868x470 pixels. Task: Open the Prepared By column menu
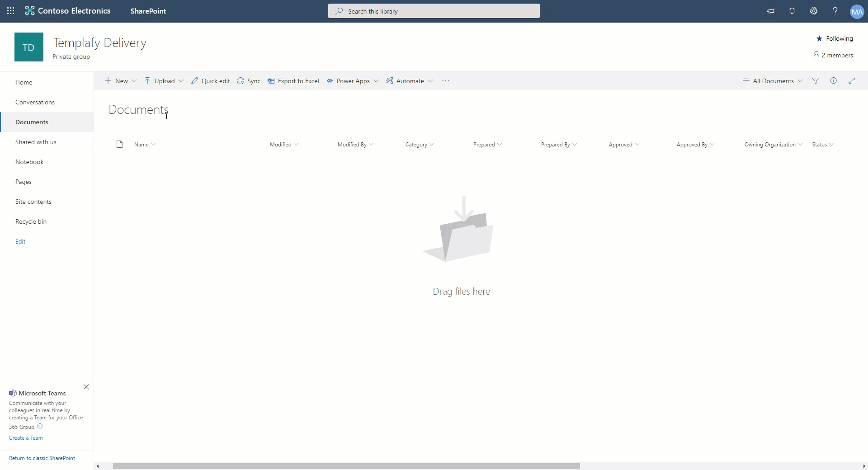[x=559, y=145]
